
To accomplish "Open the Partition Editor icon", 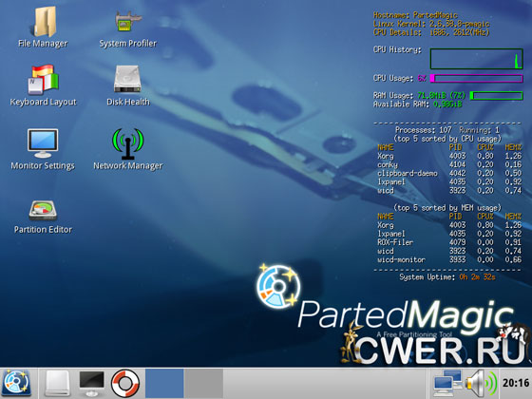I will [x=43, y=210].
